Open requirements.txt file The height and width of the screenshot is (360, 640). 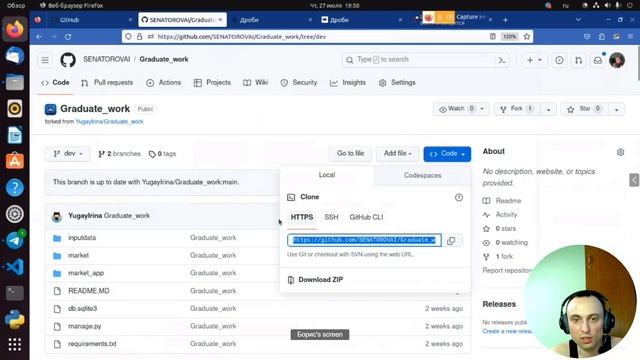point(92,344)
